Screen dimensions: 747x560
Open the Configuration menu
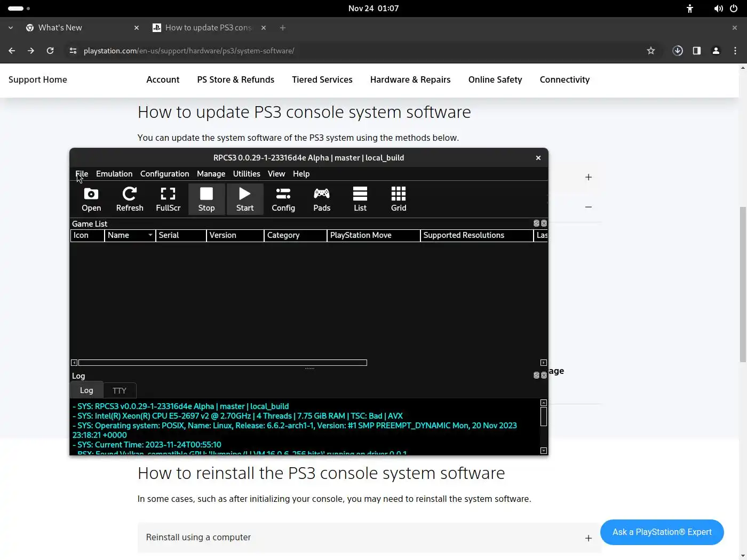tap(164, 174)
